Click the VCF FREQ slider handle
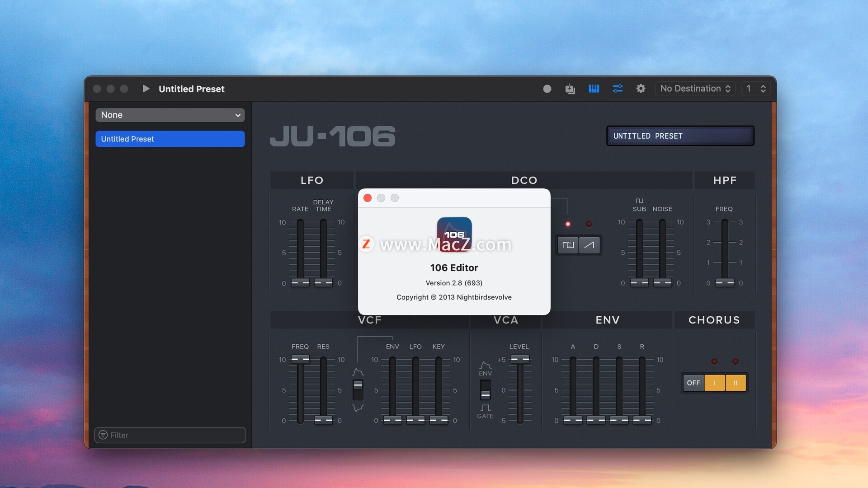 tap(300, 359)
